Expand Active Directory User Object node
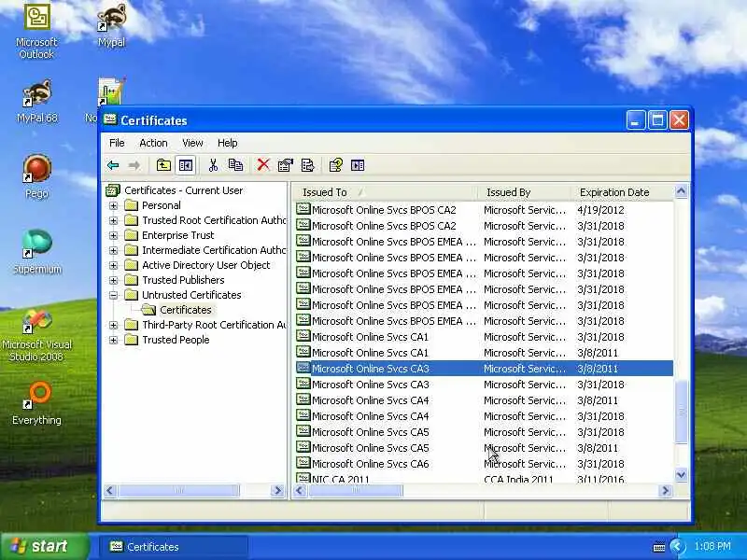This screenshot has height=560, width=747. 113,265
